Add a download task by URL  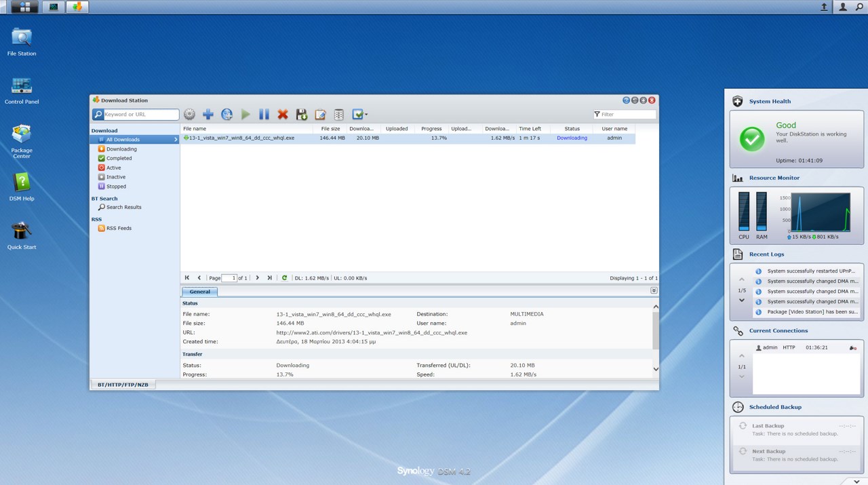click(227, 115)
